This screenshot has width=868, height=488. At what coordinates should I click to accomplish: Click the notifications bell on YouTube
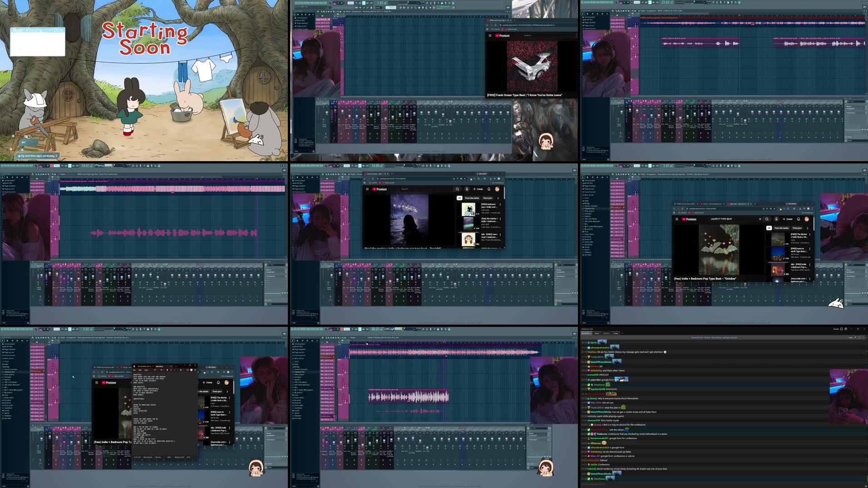point(489,189)
